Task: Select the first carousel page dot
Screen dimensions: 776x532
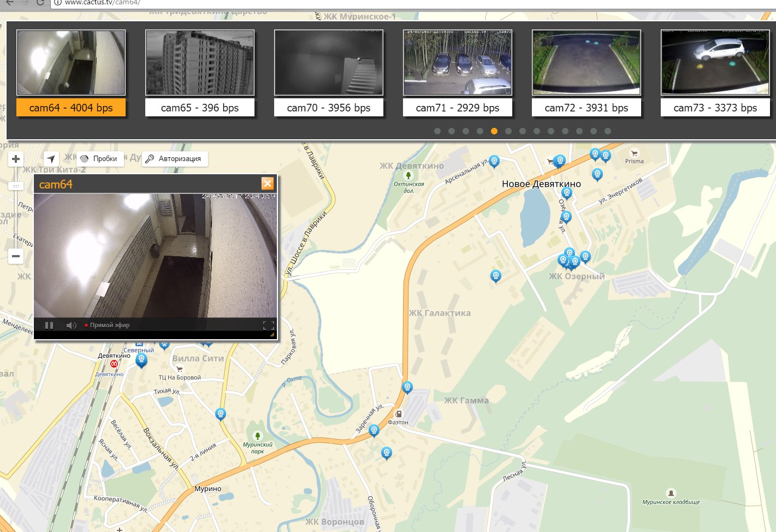Action: click(x=437, y=131)
